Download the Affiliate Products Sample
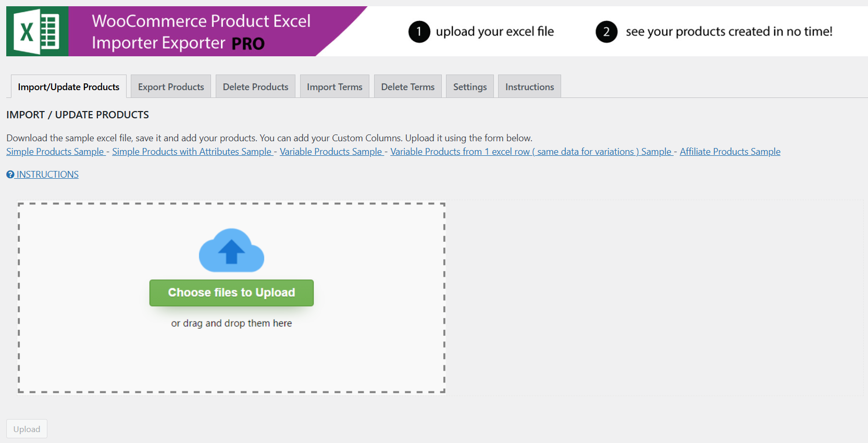The height and width of the screenshot is (443, 868). (729, 152)
